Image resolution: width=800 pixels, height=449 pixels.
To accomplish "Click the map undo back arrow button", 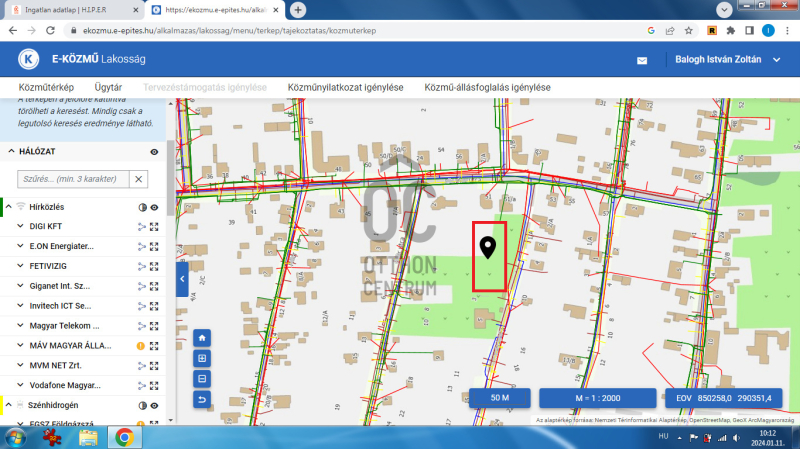I will pyautogui.click(x=202, y=400).
